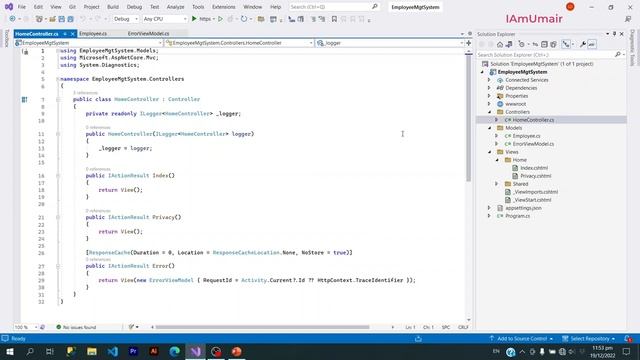Open the Toolbox side tab
Image resolution: width=640 pixels, height=360 pixels.
click(x=7, y=38)
